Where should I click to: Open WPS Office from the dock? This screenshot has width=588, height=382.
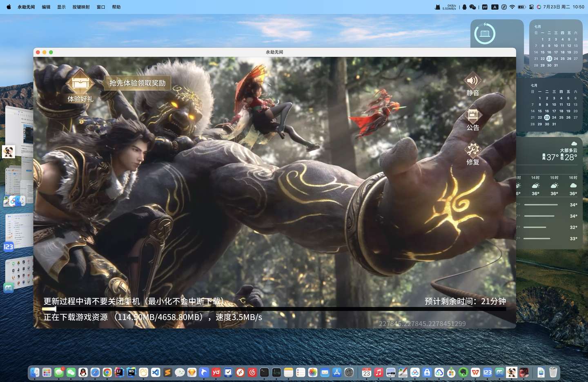[x=475, y=372]
